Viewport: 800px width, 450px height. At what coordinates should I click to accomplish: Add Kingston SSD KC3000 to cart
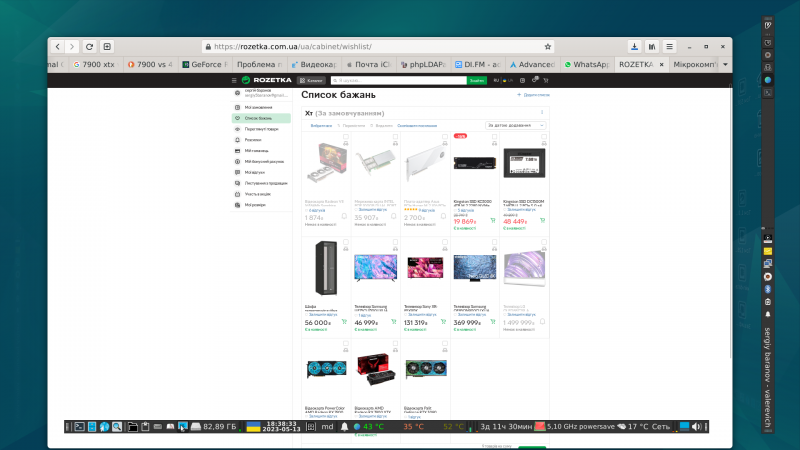[493, 222]
